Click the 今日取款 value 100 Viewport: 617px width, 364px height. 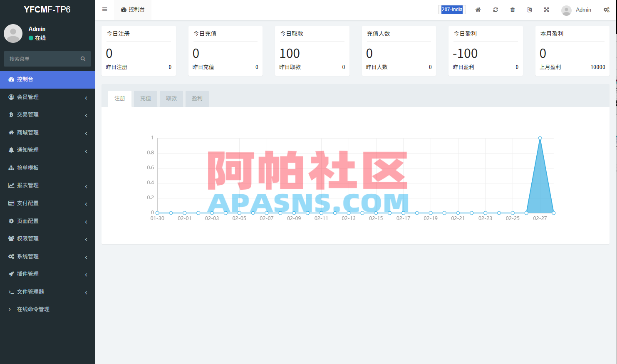tap(290, 53)
